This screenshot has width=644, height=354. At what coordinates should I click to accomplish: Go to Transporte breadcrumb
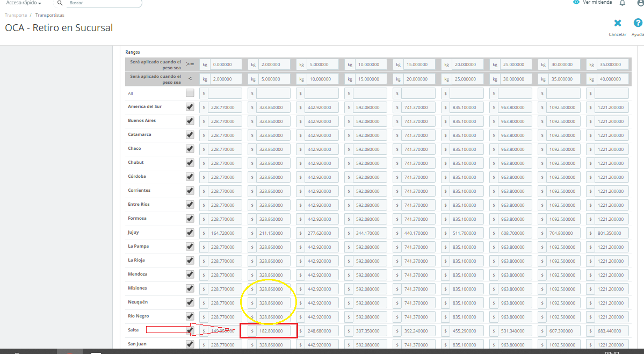(x=16, y=15)
